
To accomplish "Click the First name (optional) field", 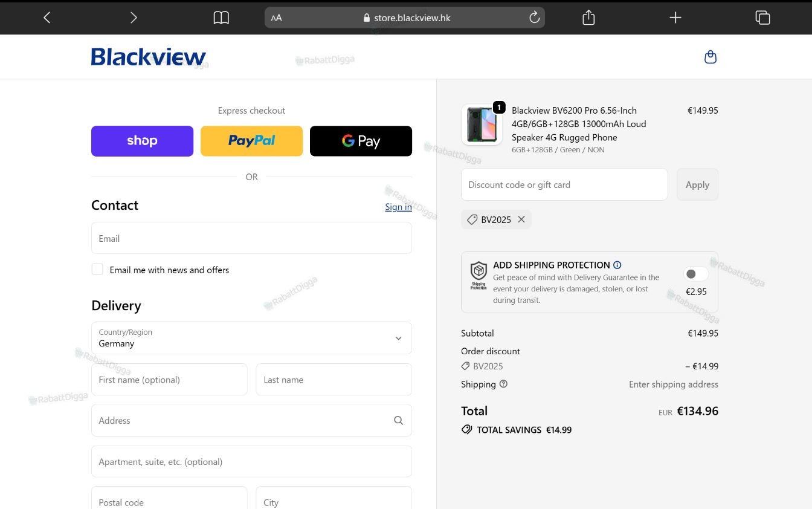I will click(169, 380).
